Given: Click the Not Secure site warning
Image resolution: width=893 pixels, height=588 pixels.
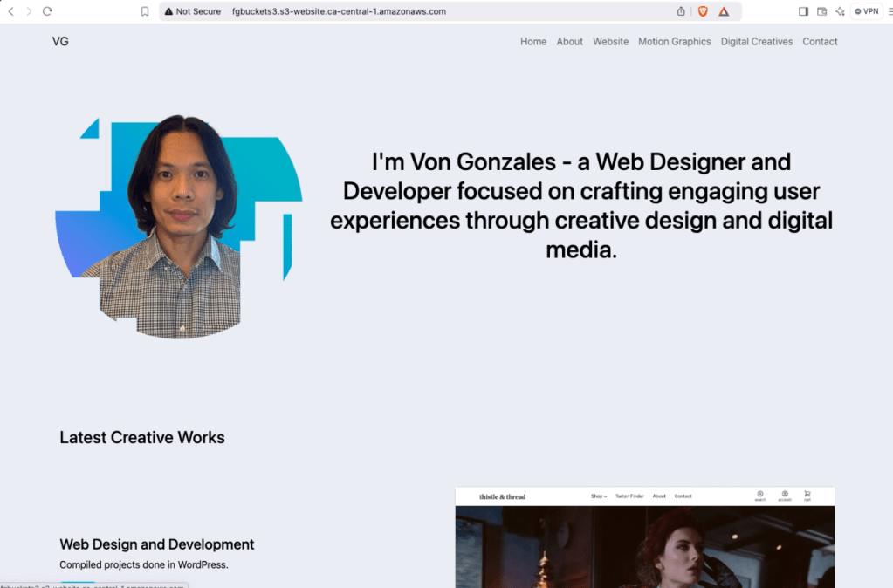Looking at the screenshot, I should (192, 11).
